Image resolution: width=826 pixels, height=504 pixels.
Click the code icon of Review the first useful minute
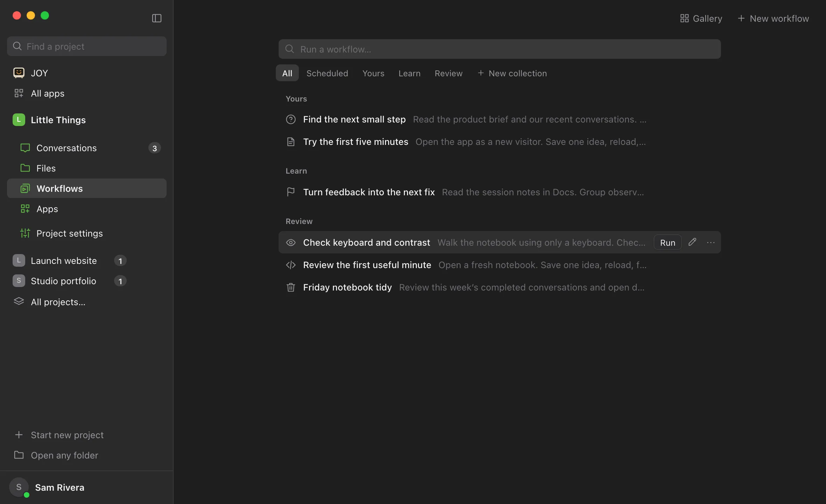[291, 265]
